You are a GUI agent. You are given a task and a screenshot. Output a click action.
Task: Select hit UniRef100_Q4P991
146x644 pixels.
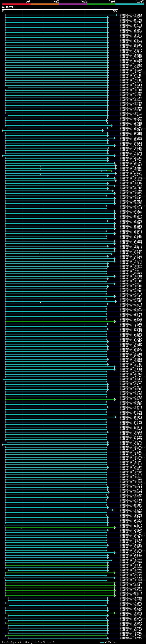coord(131,445)
